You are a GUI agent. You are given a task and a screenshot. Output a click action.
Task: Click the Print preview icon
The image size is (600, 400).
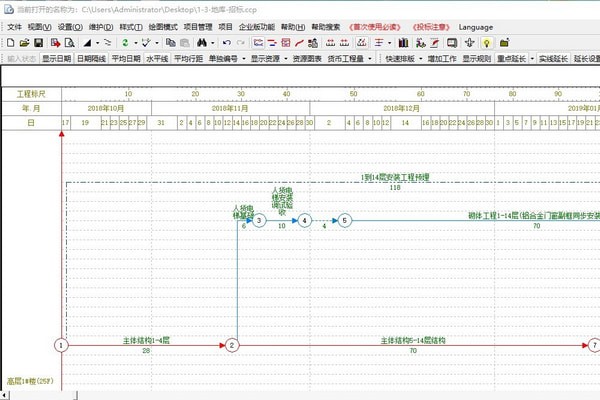pyautogui.click(x=69, y=43)
